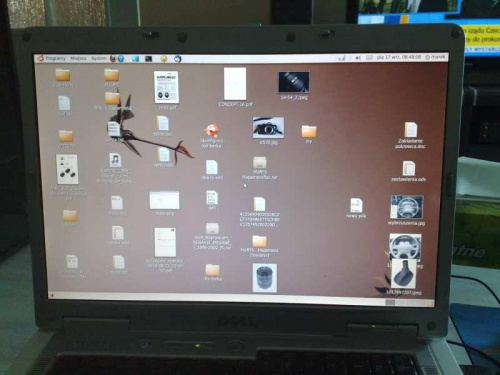
Task: Open the mail indicator envelope icon
Action: (369, 58)
